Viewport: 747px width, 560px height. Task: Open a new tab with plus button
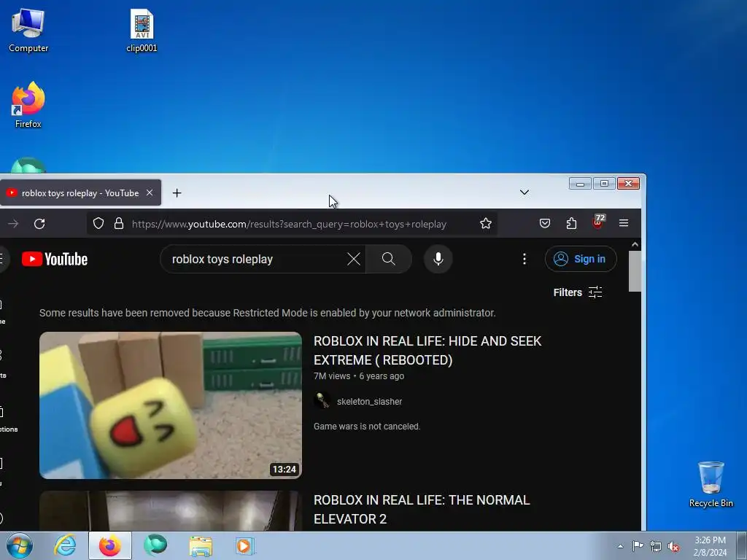coord(177,192)
